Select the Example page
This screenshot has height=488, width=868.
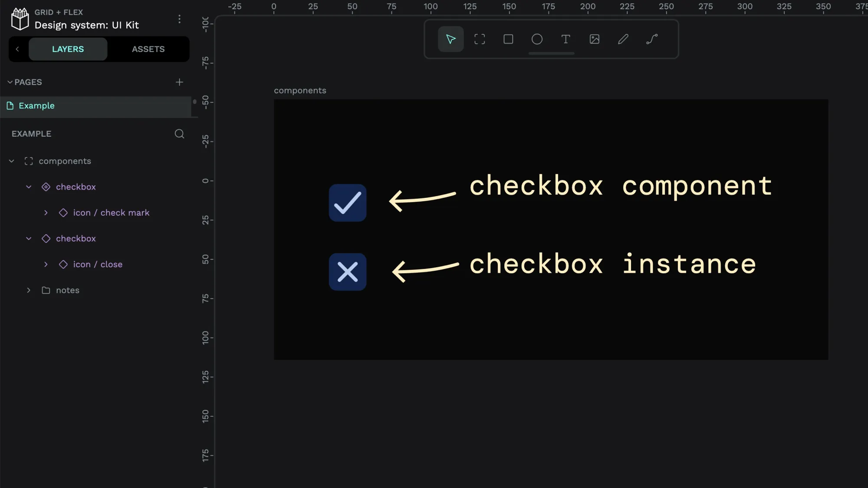tap(95, 106)
